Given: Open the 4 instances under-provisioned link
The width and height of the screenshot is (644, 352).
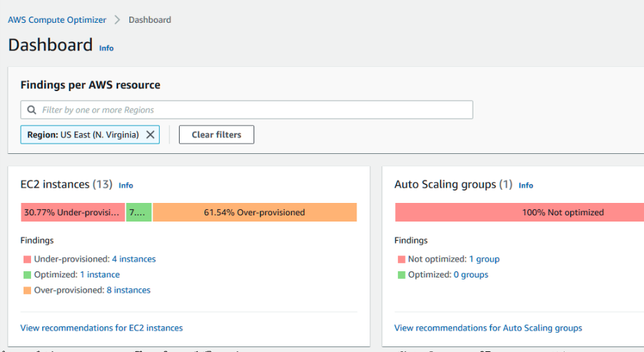Looking at the screenshot, I should coord(134,260).
